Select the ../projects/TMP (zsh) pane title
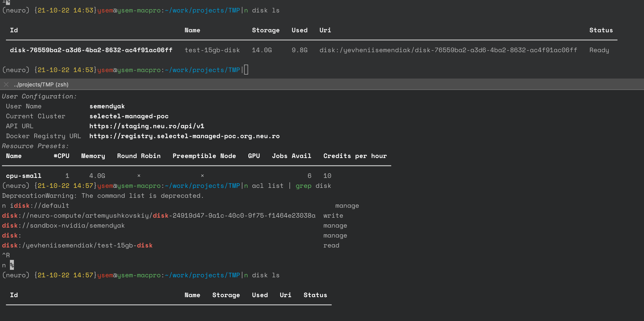644x321 pixels. tap(41, 85)
